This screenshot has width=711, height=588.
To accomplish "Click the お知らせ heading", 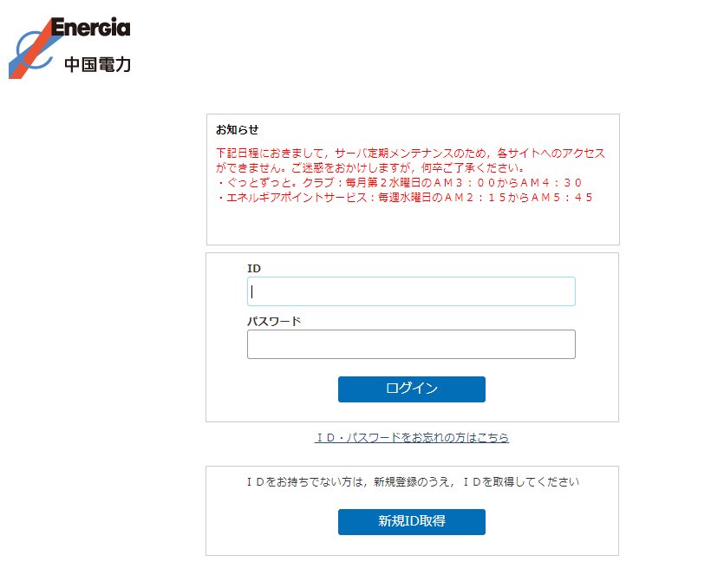I will tap(237, 130).
